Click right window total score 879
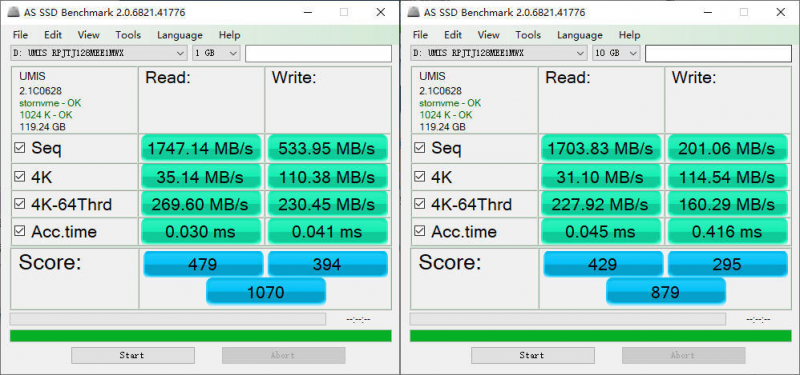 (665, 292)
